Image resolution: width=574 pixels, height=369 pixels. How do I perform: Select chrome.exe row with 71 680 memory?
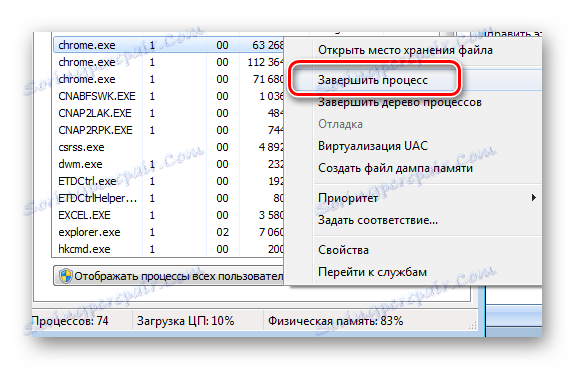pyautogui.click(x=169, y=79)
